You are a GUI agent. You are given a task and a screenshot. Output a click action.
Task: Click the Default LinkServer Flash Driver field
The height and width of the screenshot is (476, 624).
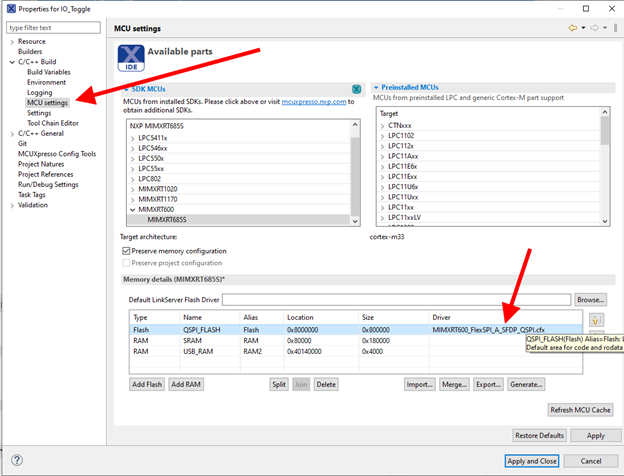(x=396, y=300)
